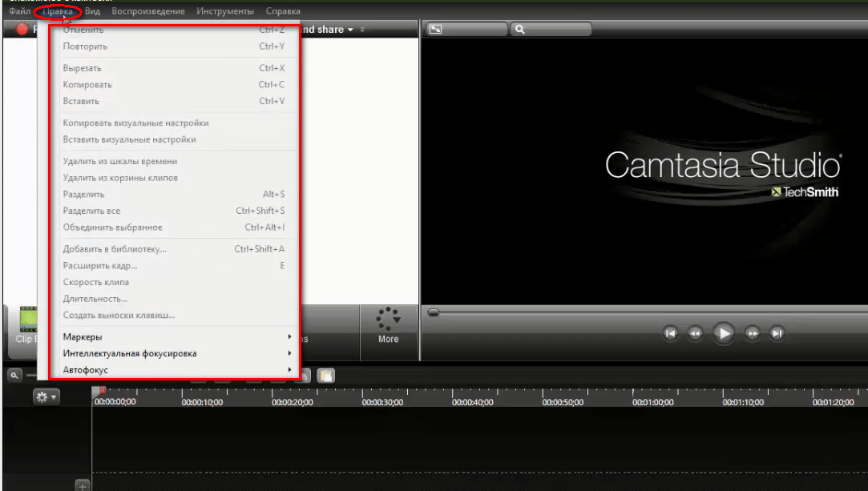Open the Файл menu
The height and width of the screenshot is (491, 868).
(19, 11)
